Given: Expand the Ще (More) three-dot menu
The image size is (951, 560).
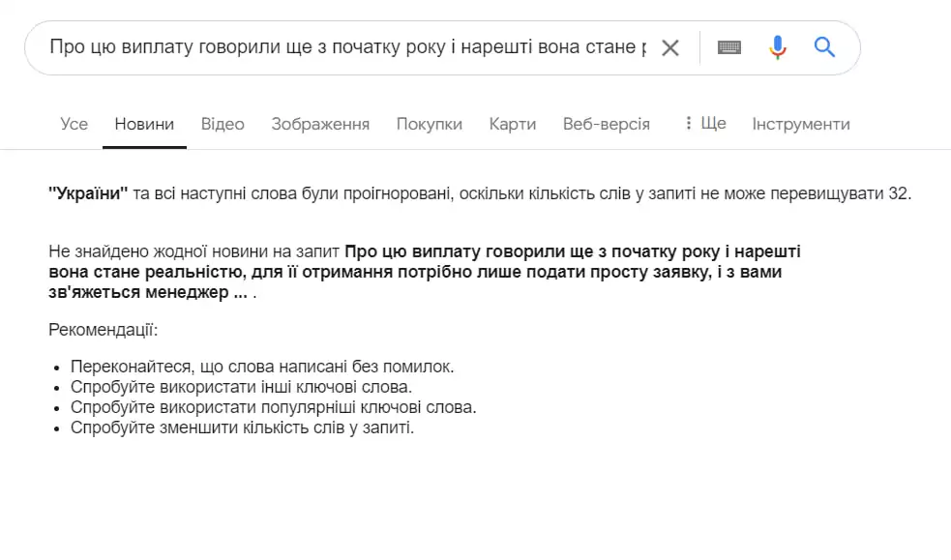Looking at the screenshot, I should 704,124.
